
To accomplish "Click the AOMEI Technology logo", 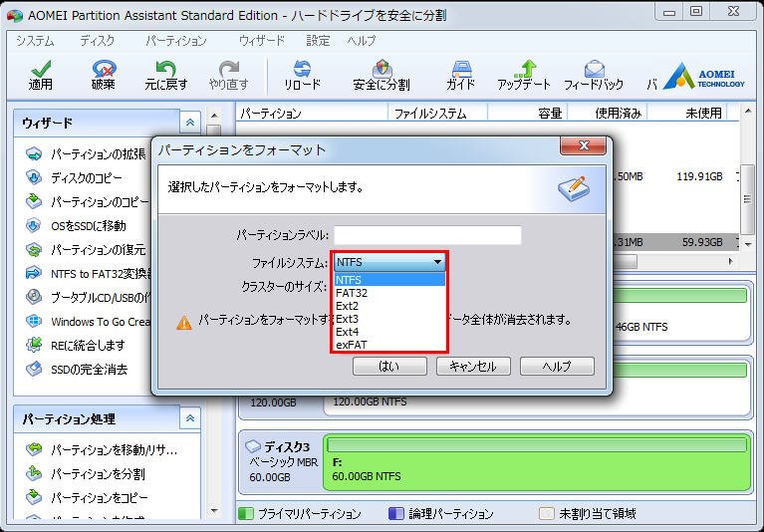I will click(704, 76).
